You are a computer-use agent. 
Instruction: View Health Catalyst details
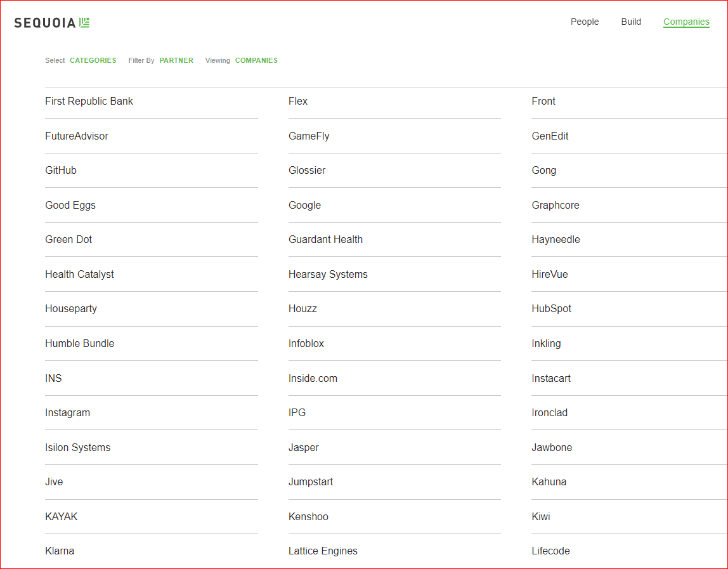[79, 275]
